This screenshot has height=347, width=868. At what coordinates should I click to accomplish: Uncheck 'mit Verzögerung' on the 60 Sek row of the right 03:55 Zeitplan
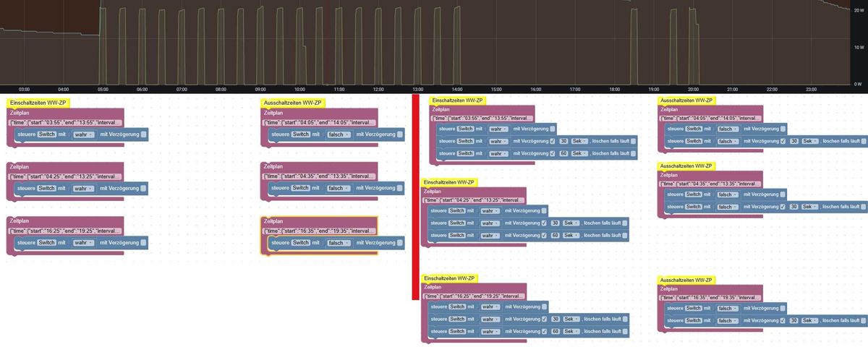[x=553, y=153]
